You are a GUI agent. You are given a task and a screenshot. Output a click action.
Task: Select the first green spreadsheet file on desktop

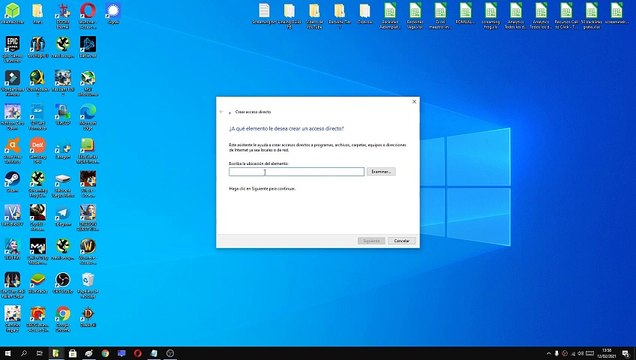[390, 15]
